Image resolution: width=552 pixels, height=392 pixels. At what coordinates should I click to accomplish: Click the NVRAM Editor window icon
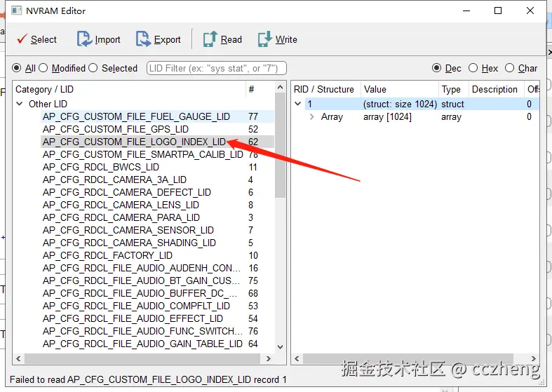pyautogui.click(x=16, y=11)
